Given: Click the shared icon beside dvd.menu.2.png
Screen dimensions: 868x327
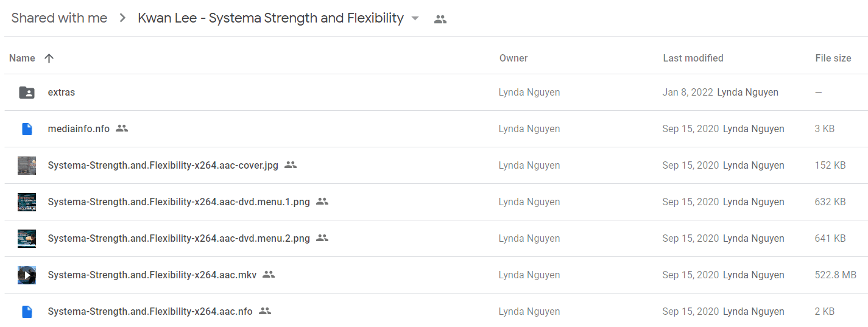Looking at the screenshot, I should (322, 238).
